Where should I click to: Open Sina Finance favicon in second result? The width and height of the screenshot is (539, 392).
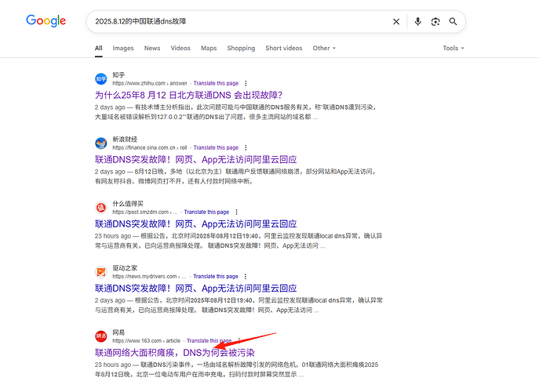(x=101, y=143)
